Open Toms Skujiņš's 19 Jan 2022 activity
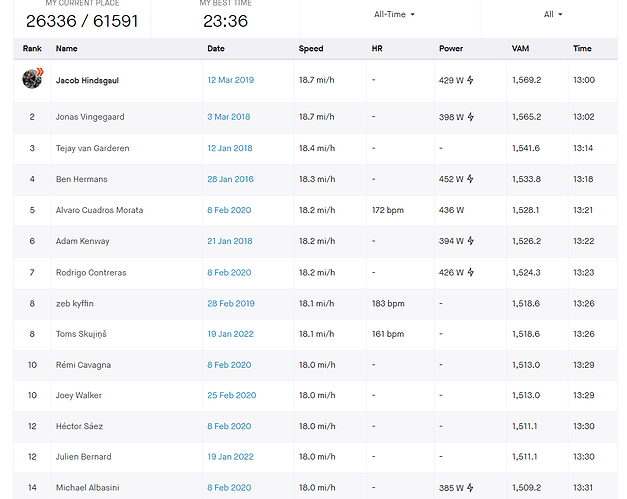 (x=230, y=334)
